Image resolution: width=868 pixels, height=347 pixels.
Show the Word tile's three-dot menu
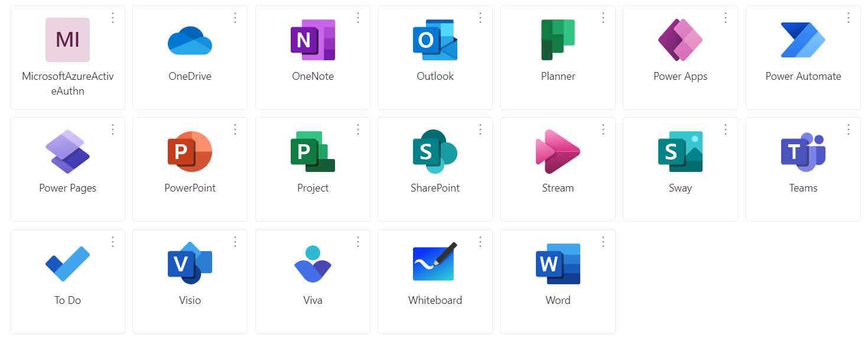(x=603, y=242)
